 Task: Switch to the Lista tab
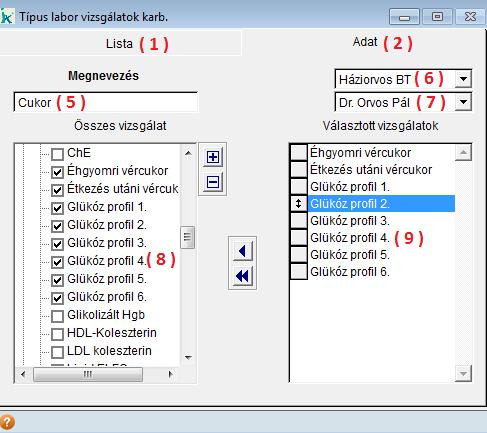click(119, 44)
